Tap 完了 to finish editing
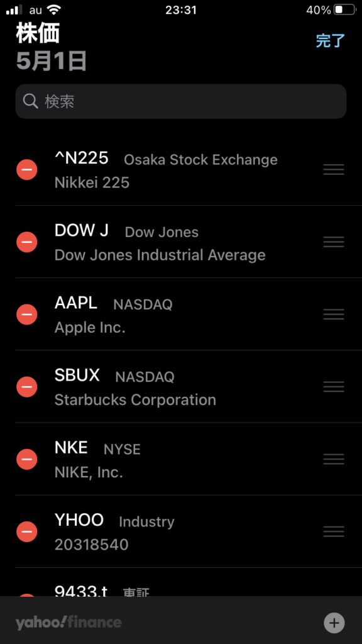362x644 pixels. 331,41
